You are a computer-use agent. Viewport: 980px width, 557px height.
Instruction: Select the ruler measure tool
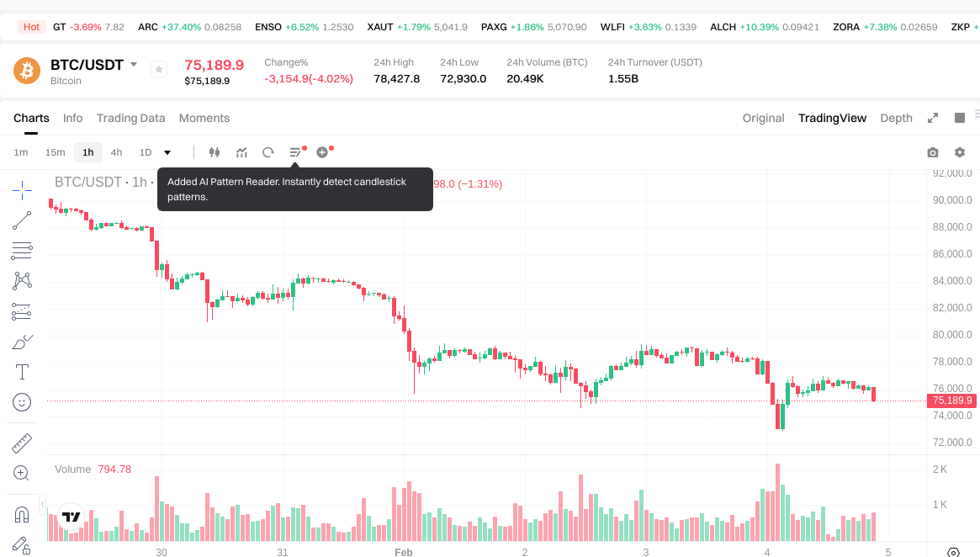[22, 443]
